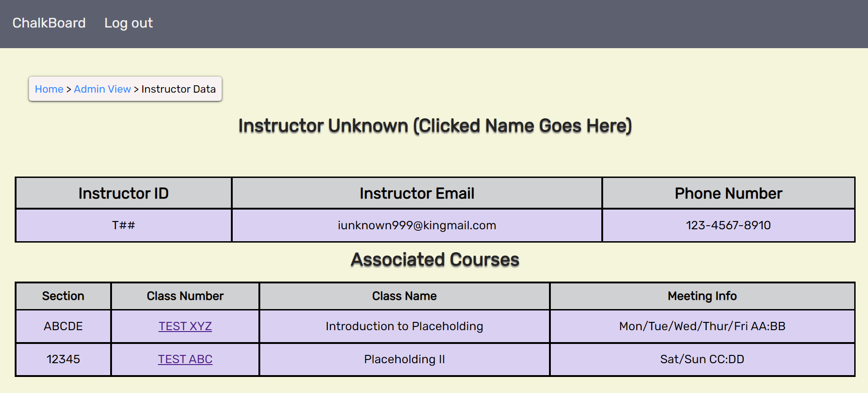Click the instructor email iunknown999@kingmail.com
Viewport: 868px width, 393px height.
[x=417, y=225]
